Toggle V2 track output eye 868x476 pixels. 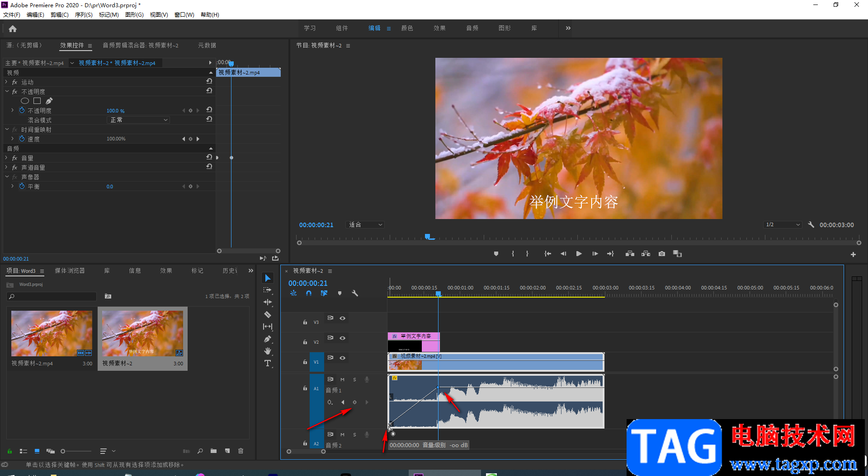click(343, 338)
